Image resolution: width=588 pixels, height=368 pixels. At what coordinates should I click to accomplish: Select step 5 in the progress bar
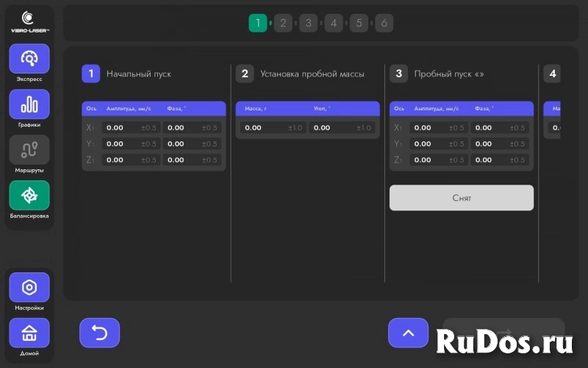point(359,24)
